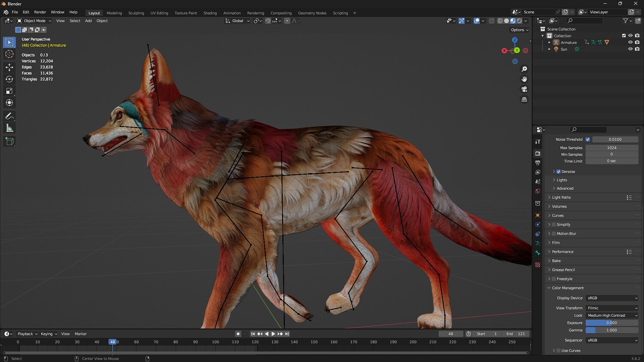Select the Move tool in the toolbar
Image resolution: width=644 pixels, height=362 pixels.
pos(9,67)
